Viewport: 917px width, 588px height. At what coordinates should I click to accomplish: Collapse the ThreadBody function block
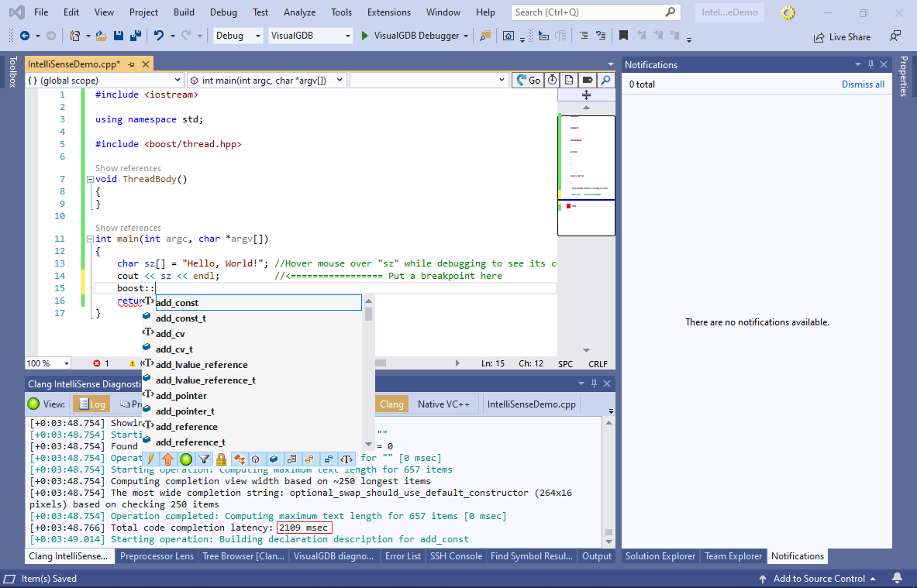[90, 180]
